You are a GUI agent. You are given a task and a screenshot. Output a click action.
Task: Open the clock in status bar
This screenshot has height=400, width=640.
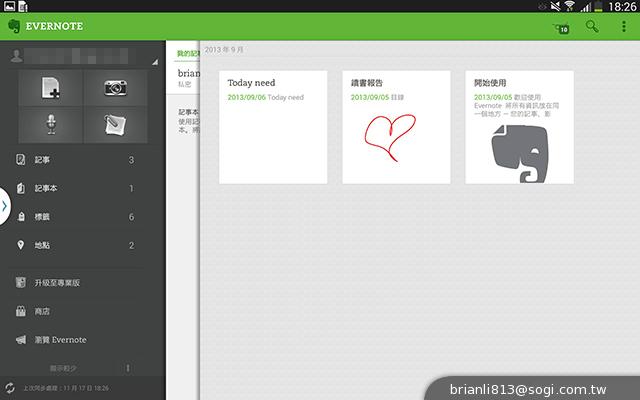[x=622, y=6]
